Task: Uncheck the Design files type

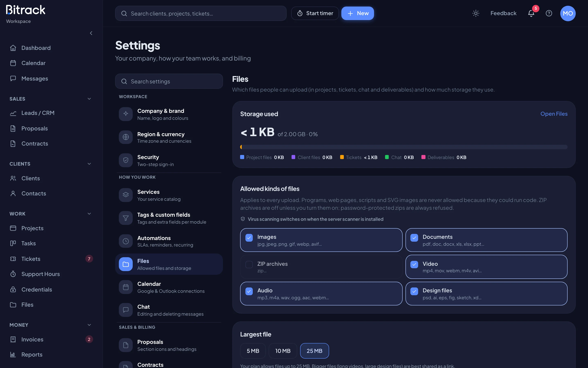Action: (414, 291)
